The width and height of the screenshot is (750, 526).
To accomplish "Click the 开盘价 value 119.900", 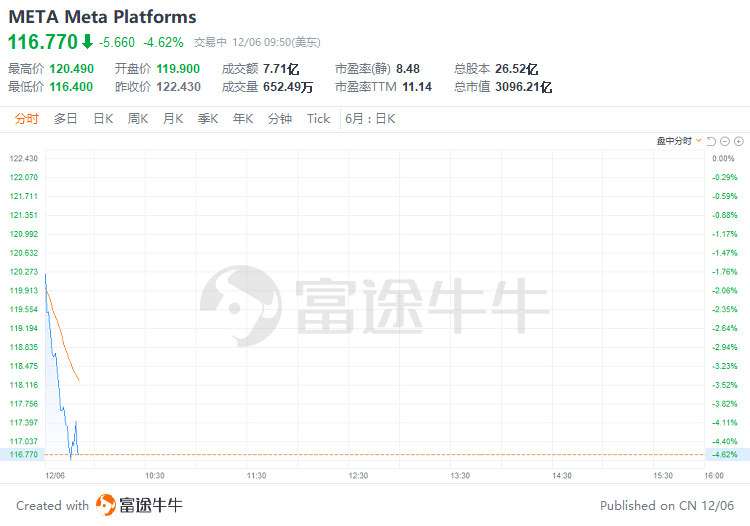I will 178,69.
